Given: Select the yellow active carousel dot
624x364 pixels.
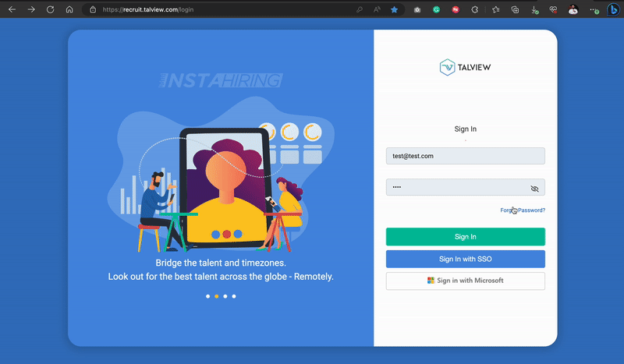Looking at the screenshot, I should (x=217, y=296).
